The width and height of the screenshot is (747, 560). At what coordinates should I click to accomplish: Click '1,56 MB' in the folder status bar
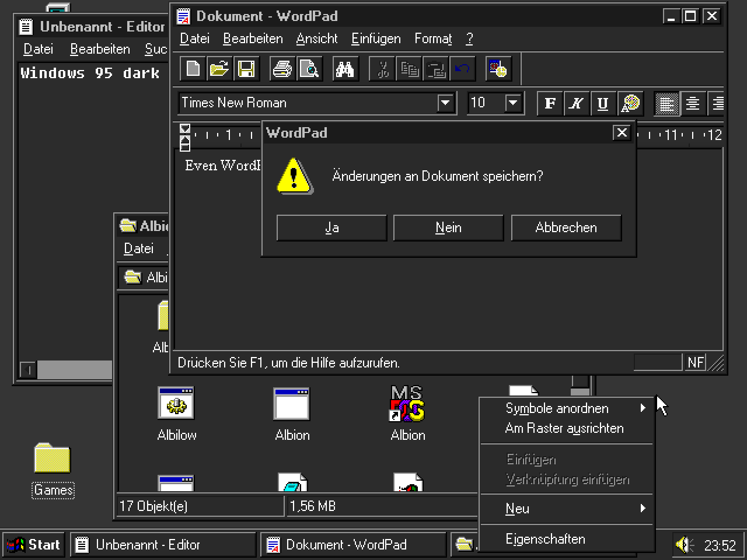pos(312,506)
